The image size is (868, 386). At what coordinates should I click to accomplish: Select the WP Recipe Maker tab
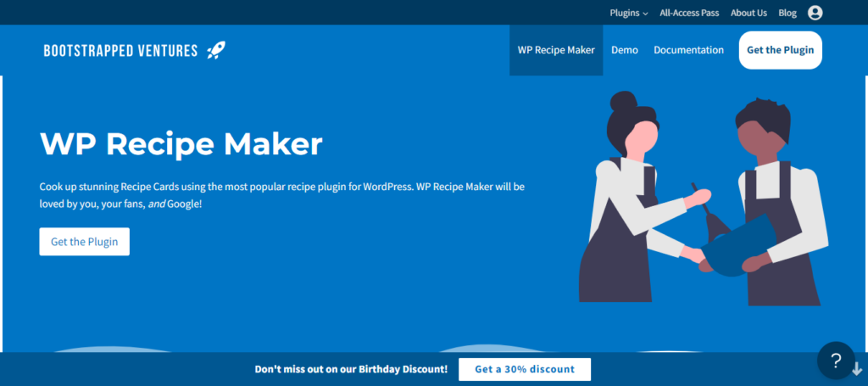click(556, 50)
